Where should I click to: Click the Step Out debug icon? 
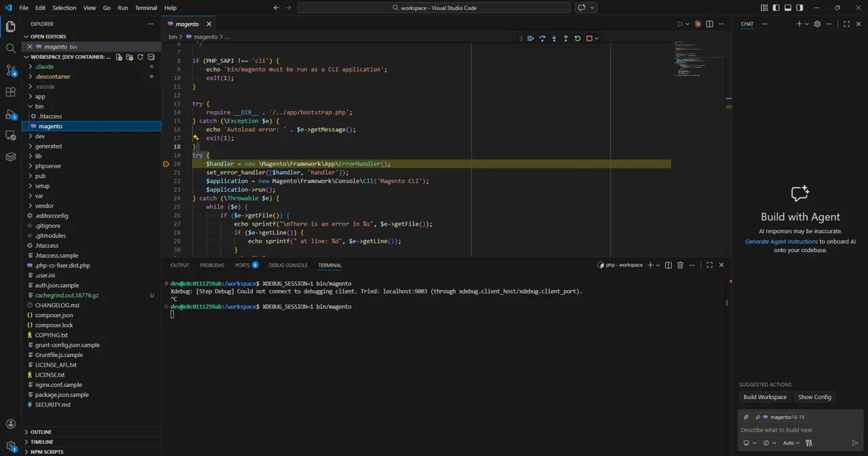click(565, 39)
